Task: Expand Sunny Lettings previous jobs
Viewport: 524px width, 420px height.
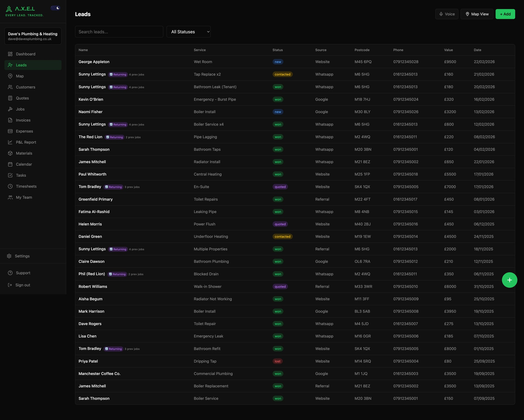Action: (x=136, y=74)
